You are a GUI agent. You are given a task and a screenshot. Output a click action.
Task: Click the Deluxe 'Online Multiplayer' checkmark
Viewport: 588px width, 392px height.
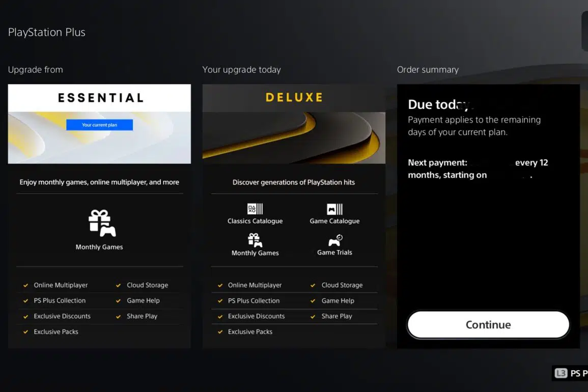point(220,286)
